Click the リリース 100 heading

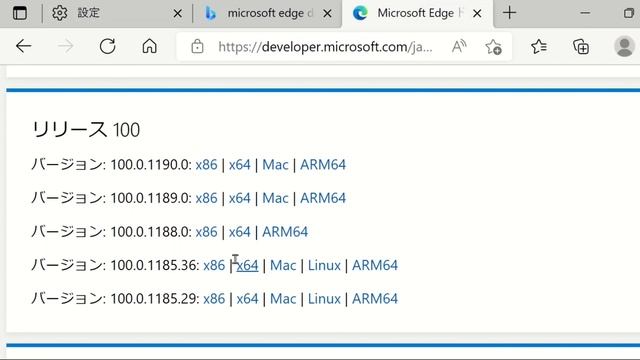click(86, 130)
